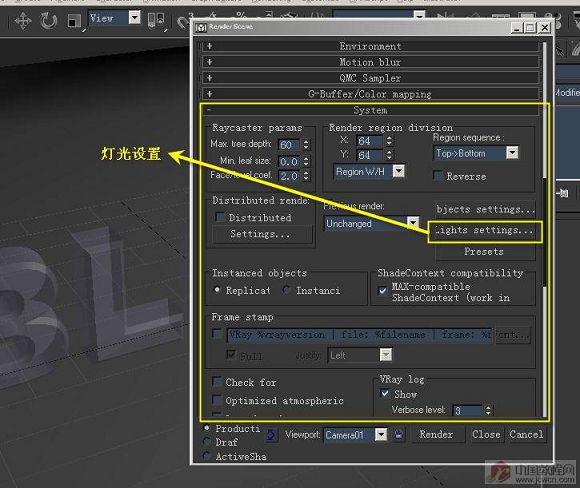The width and height of the screenshot is (580, 488).
Task: Click the Max tree depth value field
Action: coord(289,145)
